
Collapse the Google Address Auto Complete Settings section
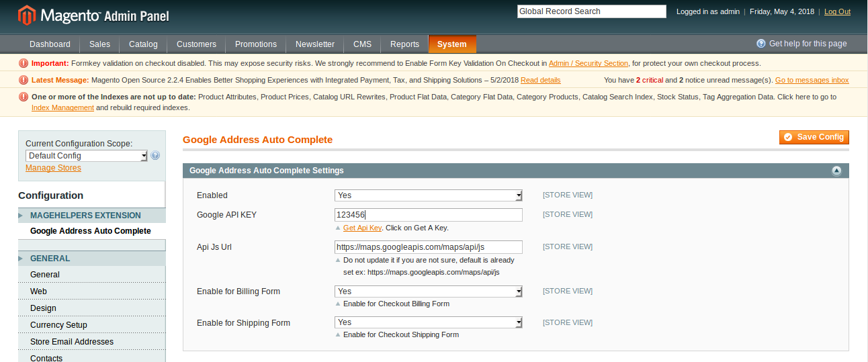coord(836,171)
